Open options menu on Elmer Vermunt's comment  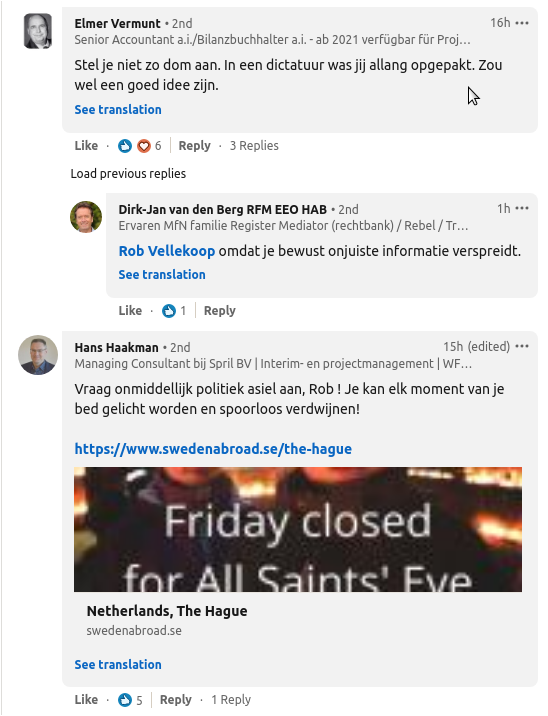pyautogui.click(x=522, y=23)
